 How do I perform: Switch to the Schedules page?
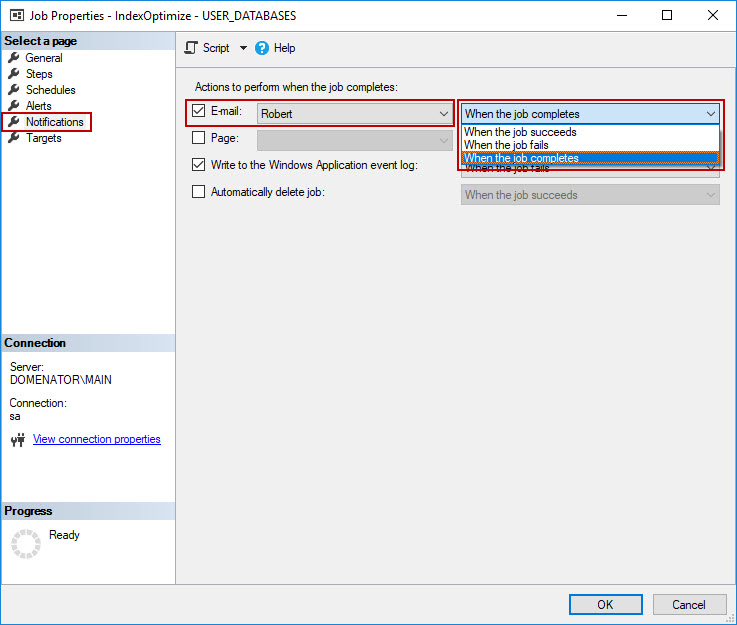click(50, 90)
